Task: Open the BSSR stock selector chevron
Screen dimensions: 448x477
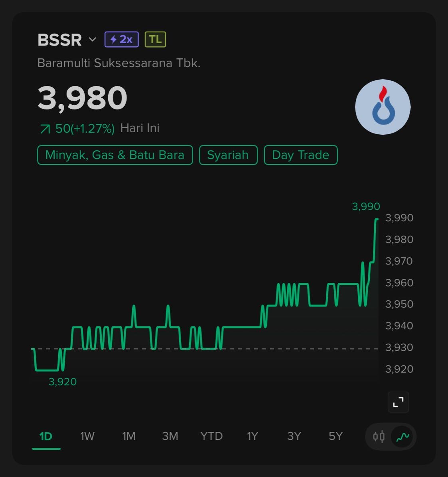Action: [93, 40]
